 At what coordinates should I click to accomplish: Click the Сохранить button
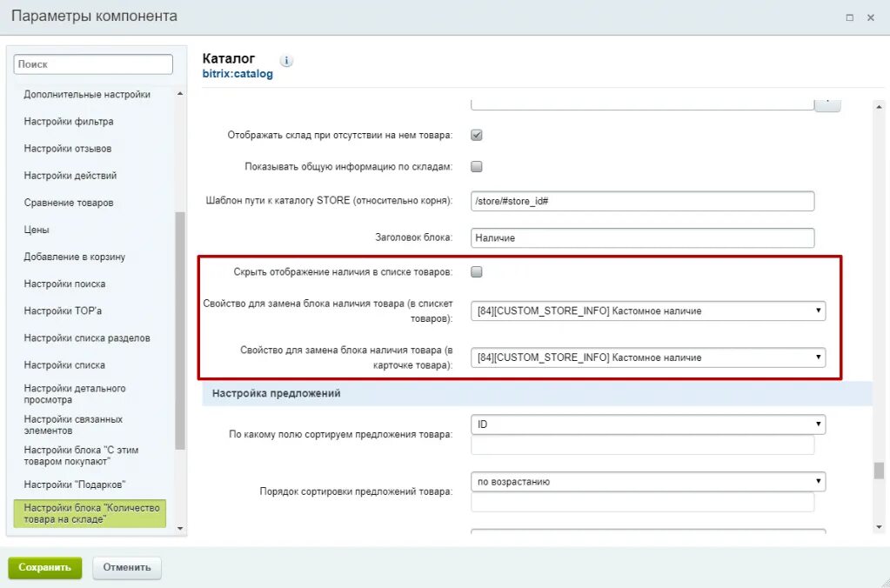(x=45, y=568)
